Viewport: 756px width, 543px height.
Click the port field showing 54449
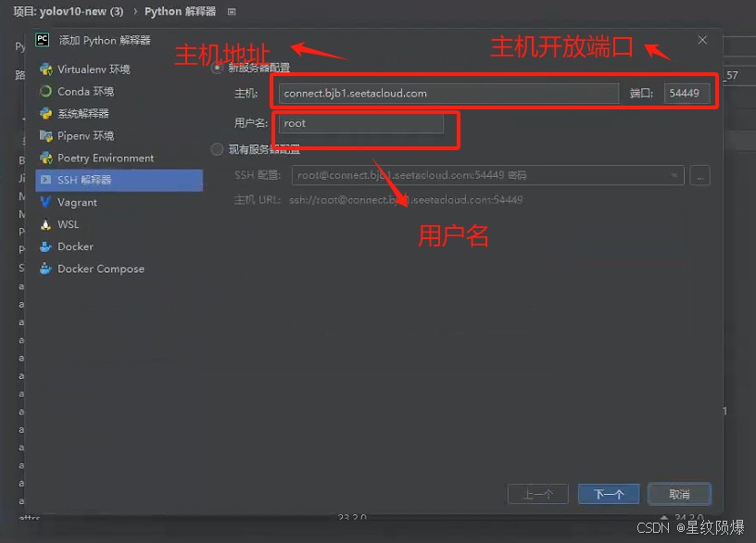(687, 93)
